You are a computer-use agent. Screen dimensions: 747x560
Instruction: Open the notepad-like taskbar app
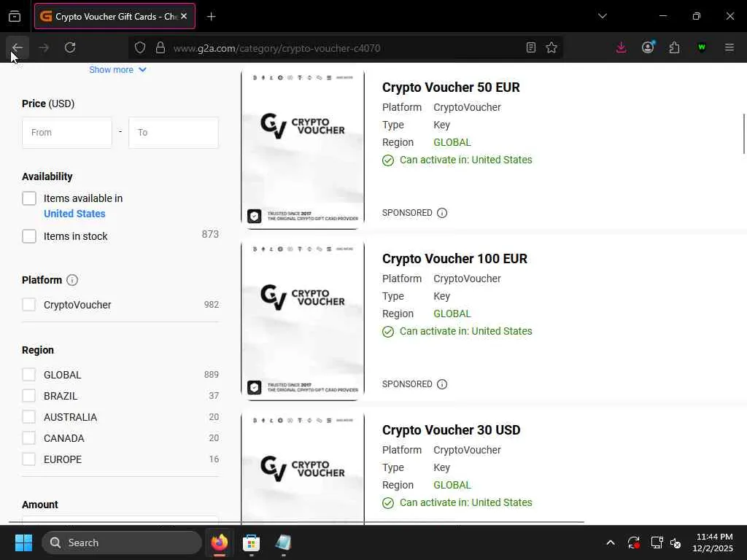point(283,542)
